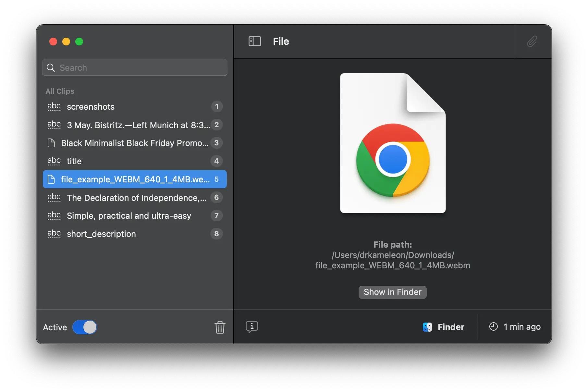
Task: Click the Show in Finder button
Action: pyautogui.click(x=392, y=292)
